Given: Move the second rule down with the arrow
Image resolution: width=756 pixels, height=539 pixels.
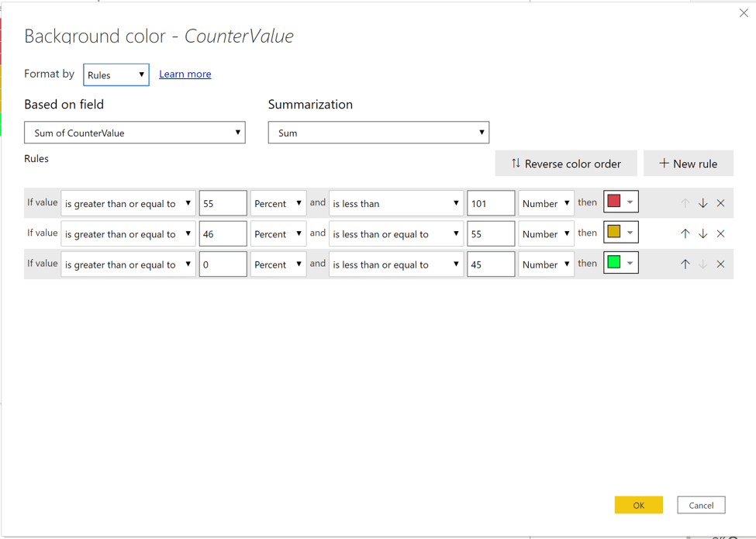Looking at the screenshot, I should 702,233.
